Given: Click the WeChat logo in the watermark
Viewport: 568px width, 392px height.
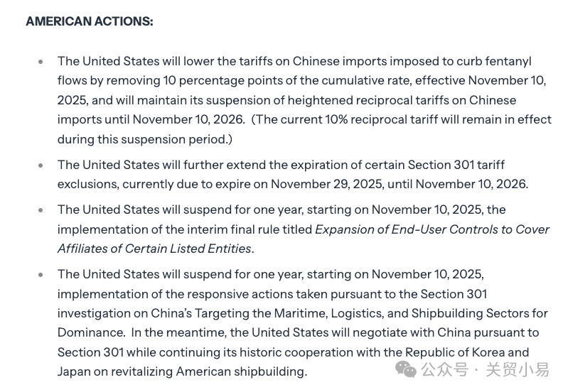Looking at the screenshot, I should [406, 369].
